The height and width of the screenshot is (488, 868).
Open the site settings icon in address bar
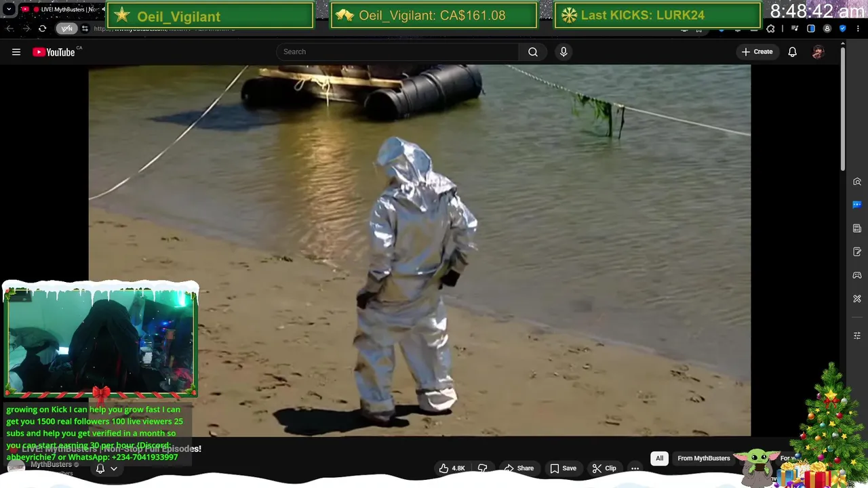pyautogui.click(x=85, y=28)
